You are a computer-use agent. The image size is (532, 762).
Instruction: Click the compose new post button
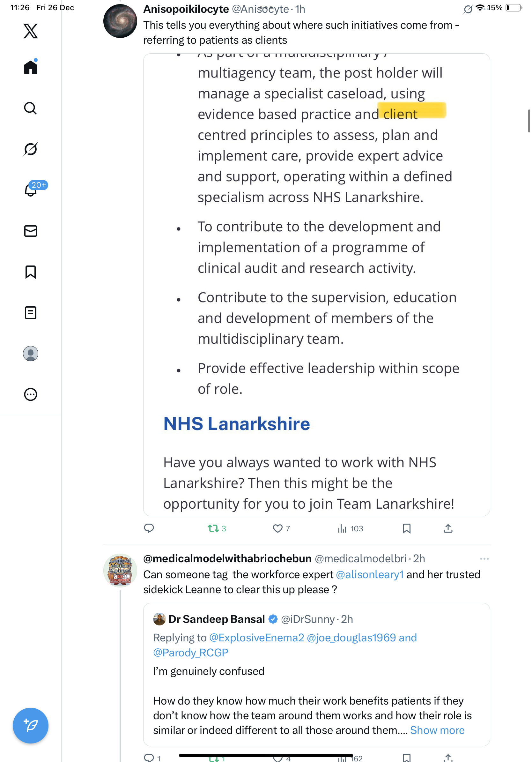tap(31, 725)
